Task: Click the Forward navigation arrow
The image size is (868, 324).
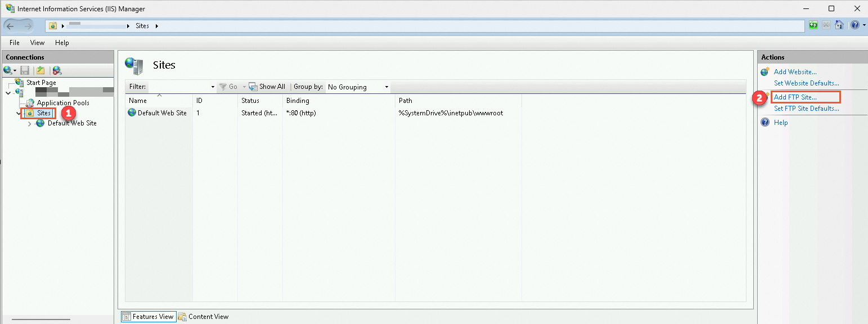Action: 29,26
